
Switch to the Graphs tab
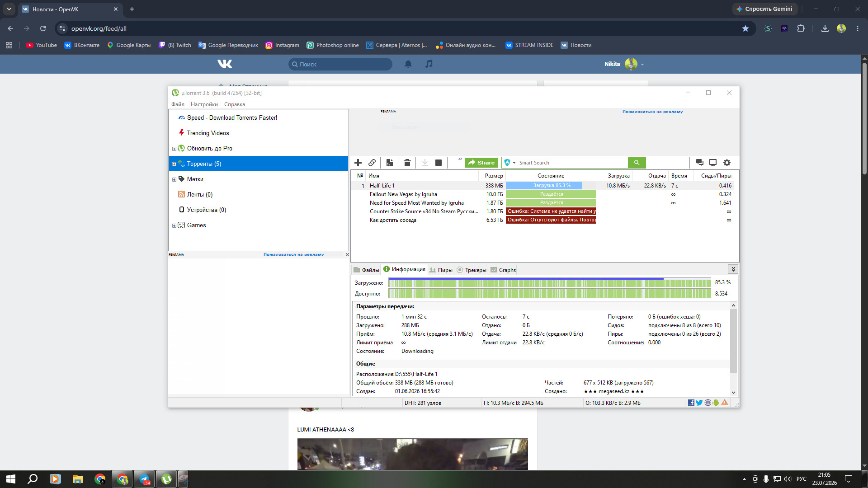tap(503, 270)
